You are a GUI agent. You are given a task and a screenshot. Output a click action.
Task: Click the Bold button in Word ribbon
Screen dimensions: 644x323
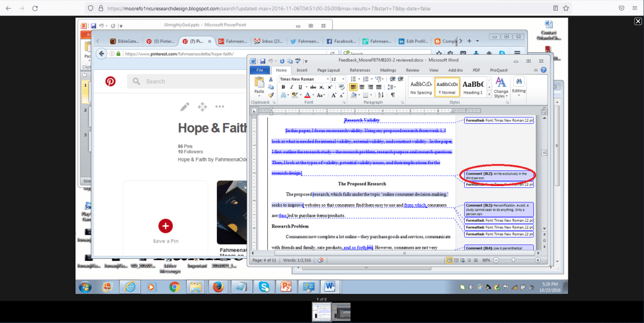click(x=284, y=87)
